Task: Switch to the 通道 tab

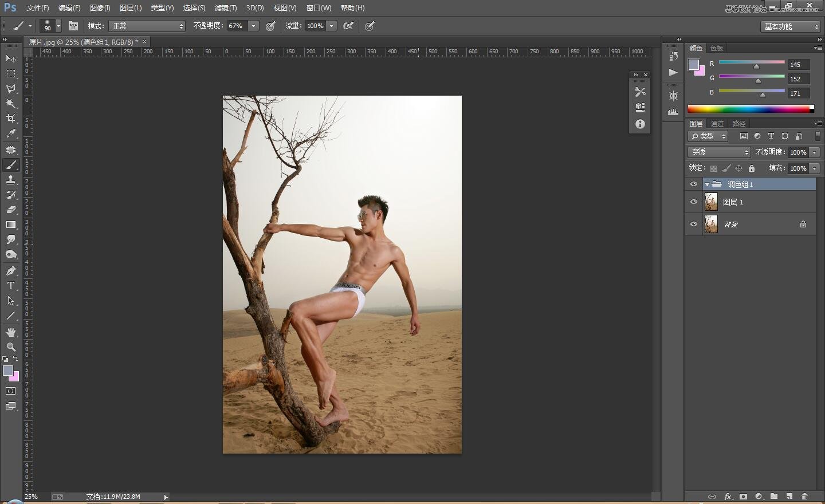Action: pos(717,124)
